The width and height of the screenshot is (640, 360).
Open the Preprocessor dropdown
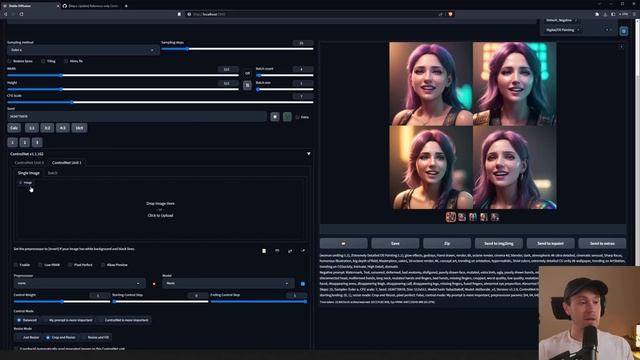[79, 283]
